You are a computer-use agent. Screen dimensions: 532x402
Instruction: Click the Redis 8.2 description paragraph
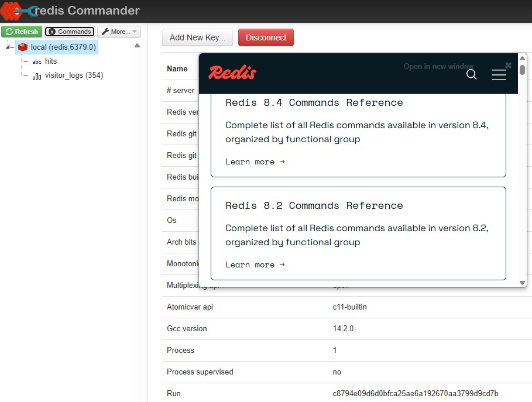click(x=357, y=235)
